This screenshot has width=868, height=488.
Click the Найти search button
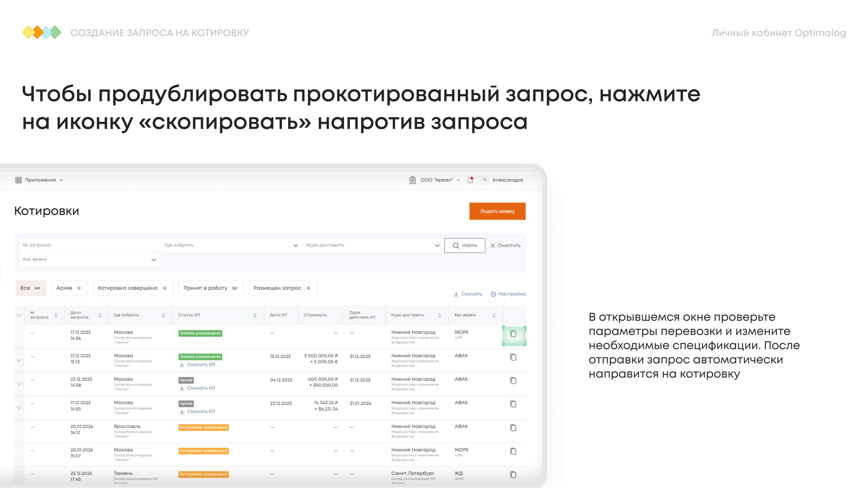[x=465, y=245]
